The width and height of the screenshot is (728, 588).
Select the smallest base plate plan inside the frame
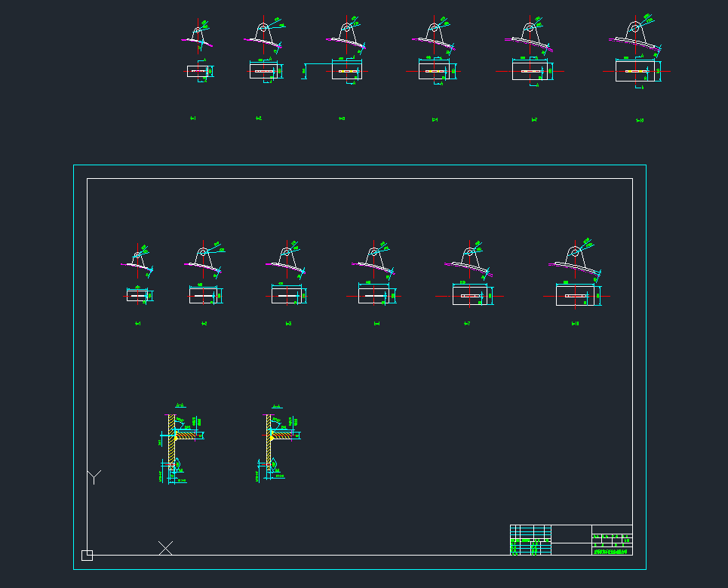[138, 295]
